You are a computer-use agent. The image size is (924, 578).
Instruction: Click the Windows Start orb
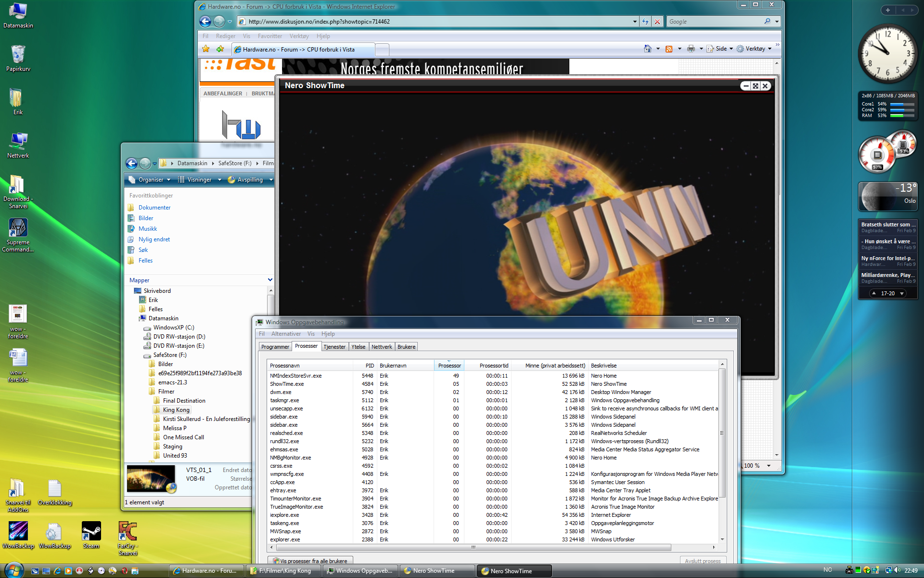[x=13, y=570]
